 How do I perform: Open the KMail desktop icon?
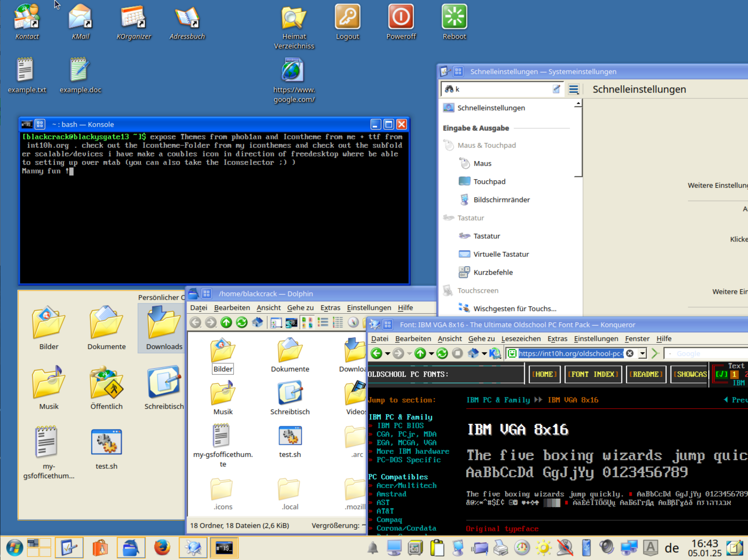(80, 21)
